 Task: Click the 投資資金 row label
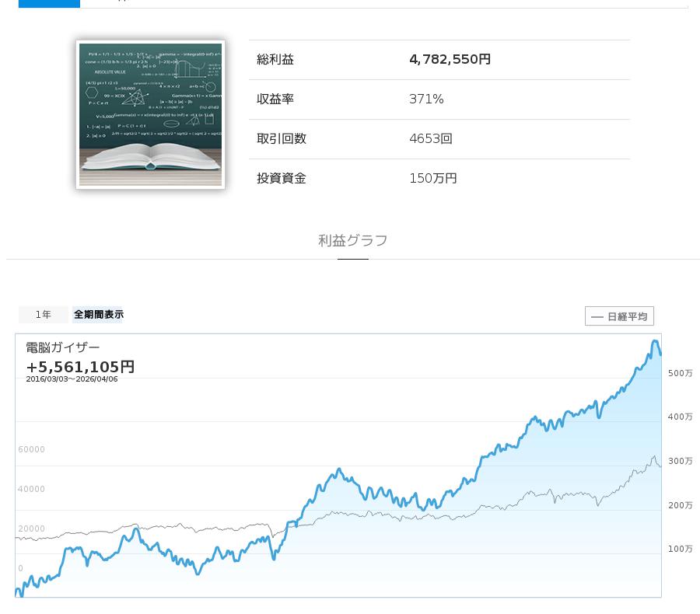coord(282,179)
